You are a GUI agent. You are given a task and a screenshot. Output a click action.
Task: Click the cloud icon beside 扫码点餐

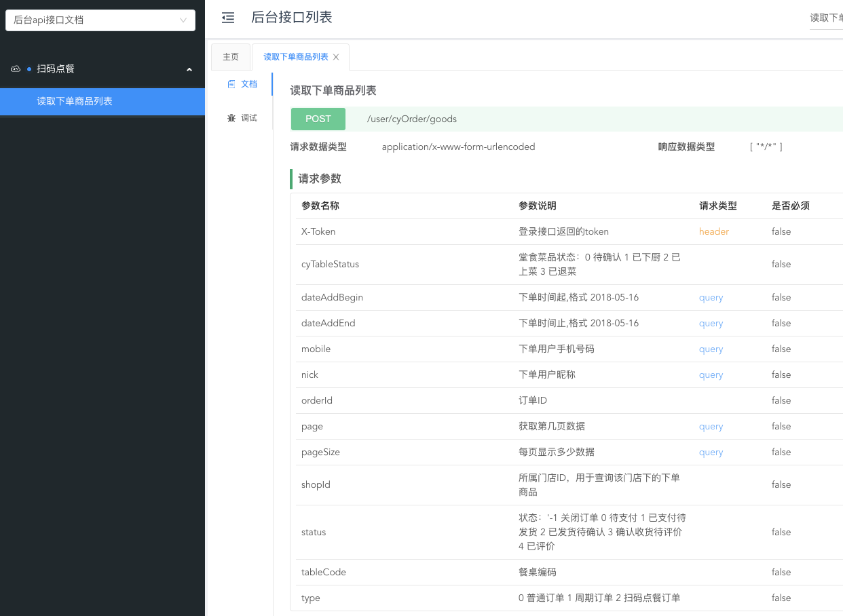coord(16,69)
